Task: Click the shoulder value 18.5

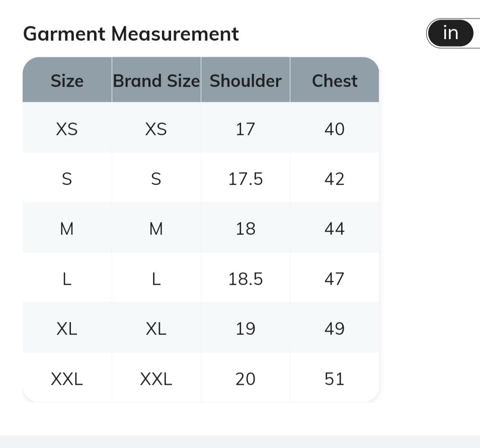Action: [246, 278]
